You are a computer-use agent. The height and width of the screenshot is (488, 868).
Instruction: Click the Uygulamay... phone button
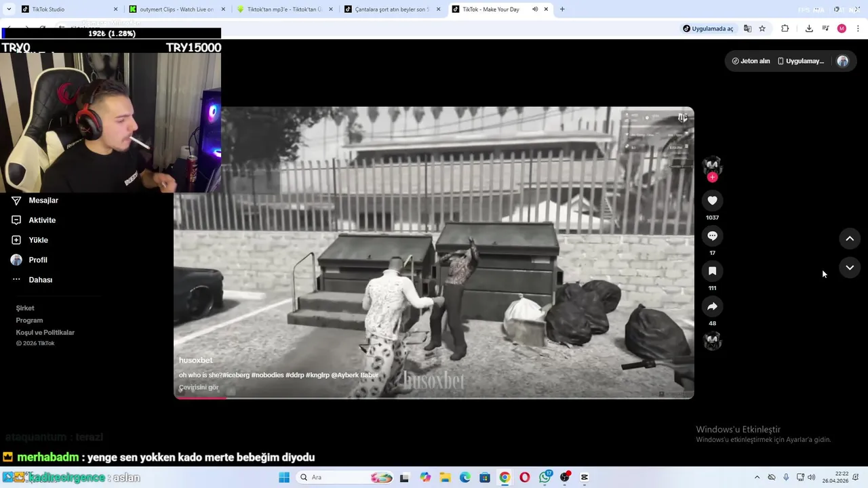[x=801, y=61]
